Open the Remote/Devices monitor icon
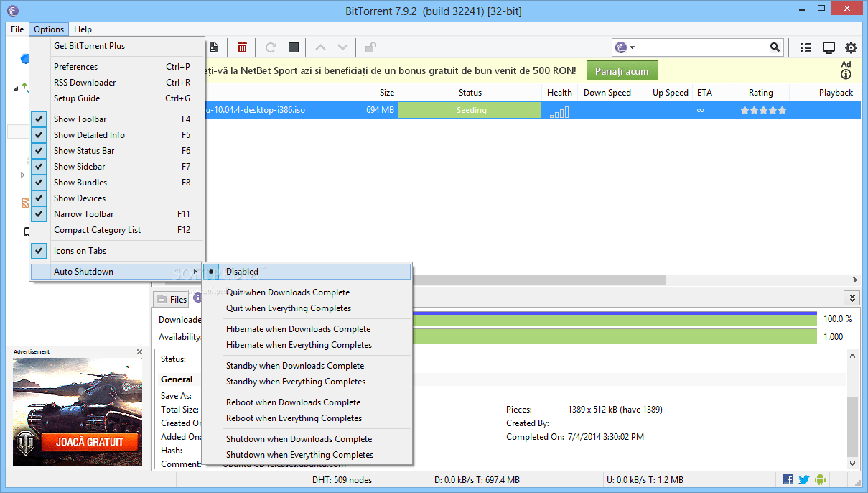The height and width of the screenshot is (493, 868). (829, 47)
